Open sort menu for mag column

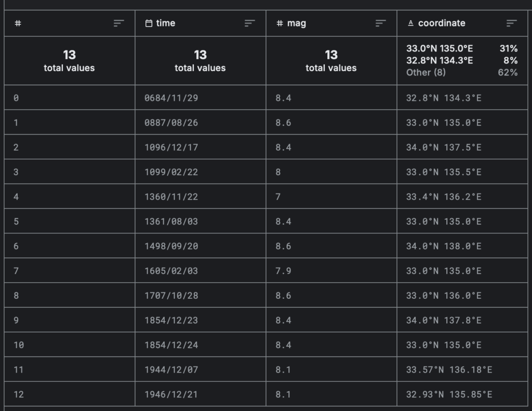(x=381, y=23)
